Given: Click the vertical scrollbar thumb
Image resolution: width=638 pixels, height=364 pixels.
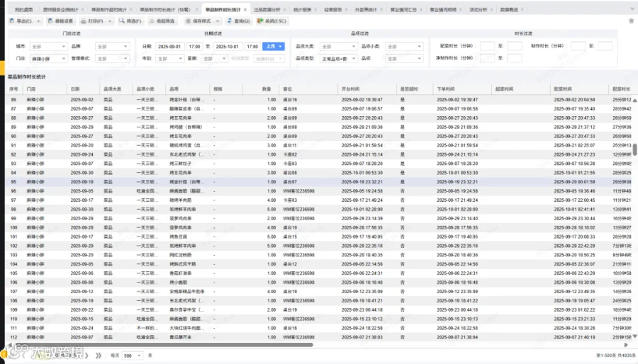Looking at the screenshot, I should click(634, 149).
